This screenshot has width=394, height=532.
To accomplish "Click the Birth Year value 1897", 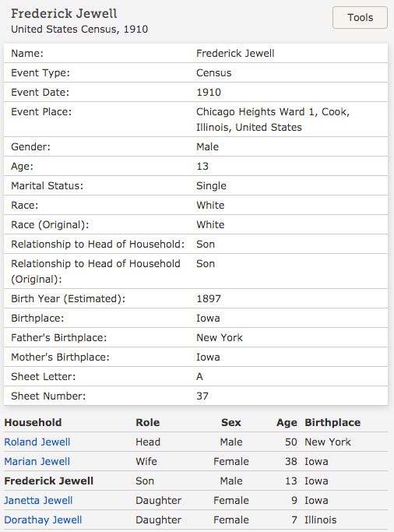I will point(209,298).
